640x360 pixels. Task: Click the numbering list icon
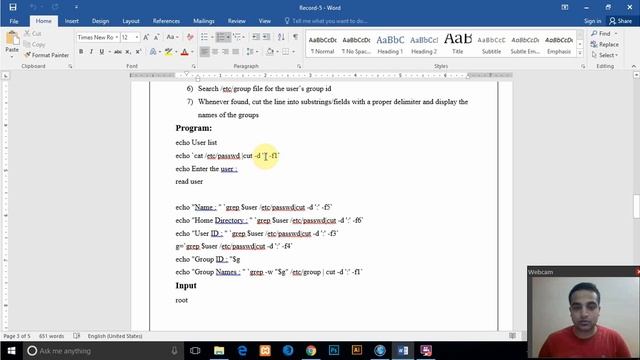[220, 37]
